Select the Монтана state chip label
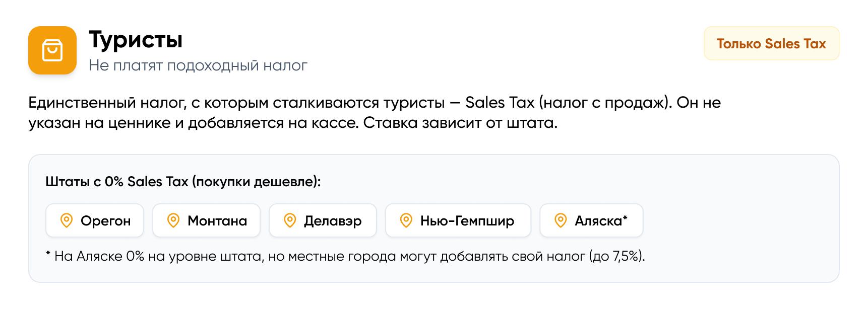The image size is (868, 309). point(217,221)
